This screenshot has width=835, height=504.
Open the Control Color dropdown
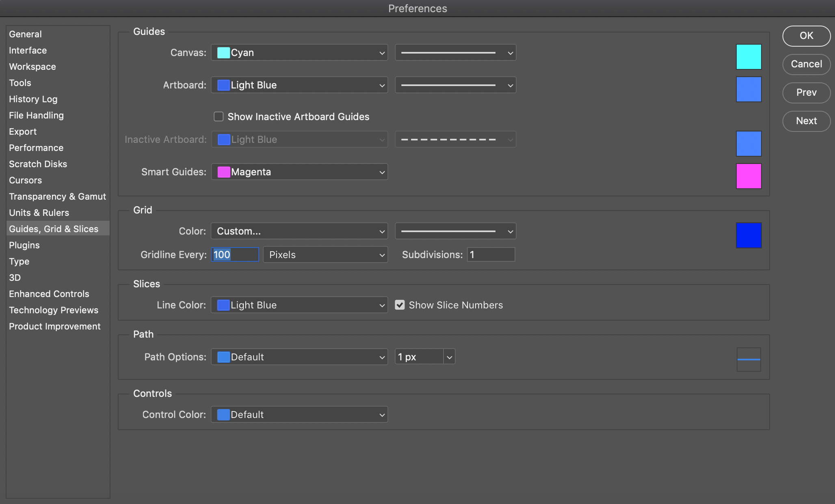point(299,415)
